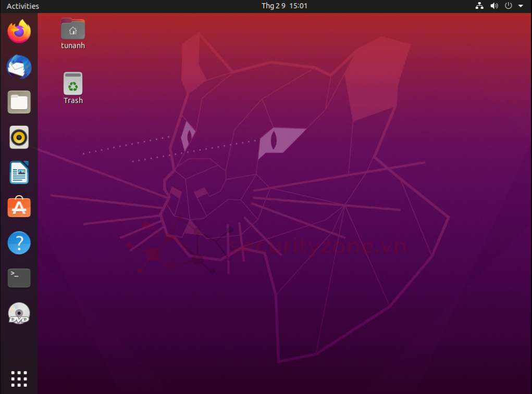
Task: Open Ubuntu Software store icon
Action: pyautogui.click(x=19, y=207)
